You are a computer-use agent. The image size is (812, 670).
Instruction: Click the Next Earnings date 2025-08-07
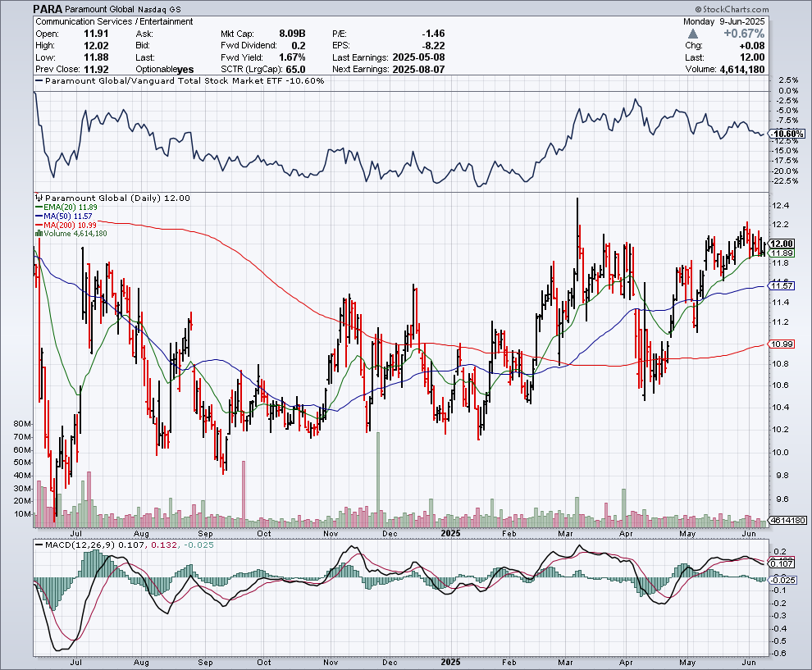(418, 70)
